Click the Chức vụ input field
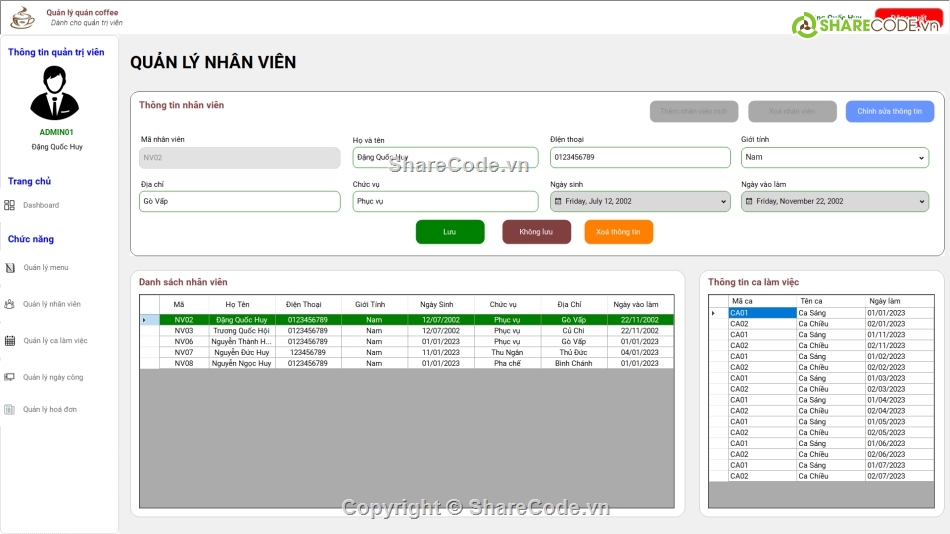Image resolution: width=950 pixels, height=534 pixels. coord(445,202)
